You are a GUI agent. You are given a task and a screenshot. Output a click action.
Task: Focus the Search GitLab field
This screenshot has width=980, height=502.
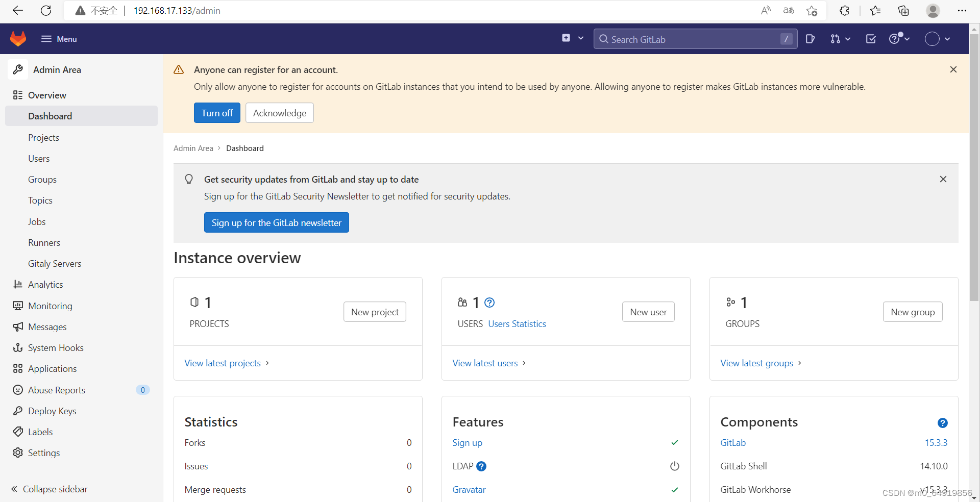point(695,39)
